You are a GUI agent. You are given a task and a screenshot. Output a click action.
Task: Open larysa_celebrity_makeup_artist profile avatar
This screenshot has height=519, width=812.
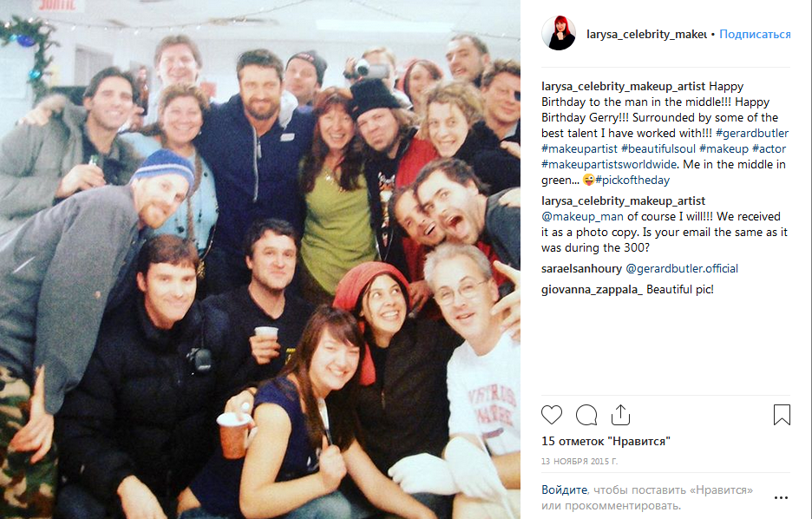(559, 34)
